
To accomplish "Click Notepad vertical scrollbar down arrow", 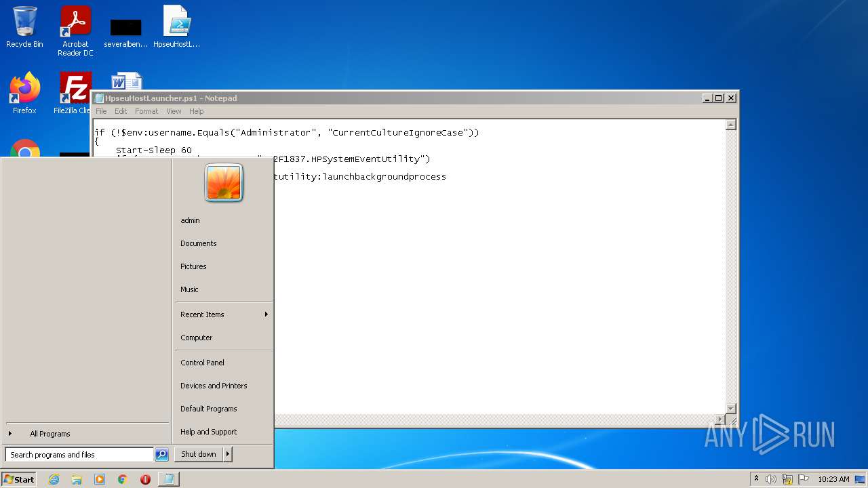I will pyautogui.click(x=730, y=408).
